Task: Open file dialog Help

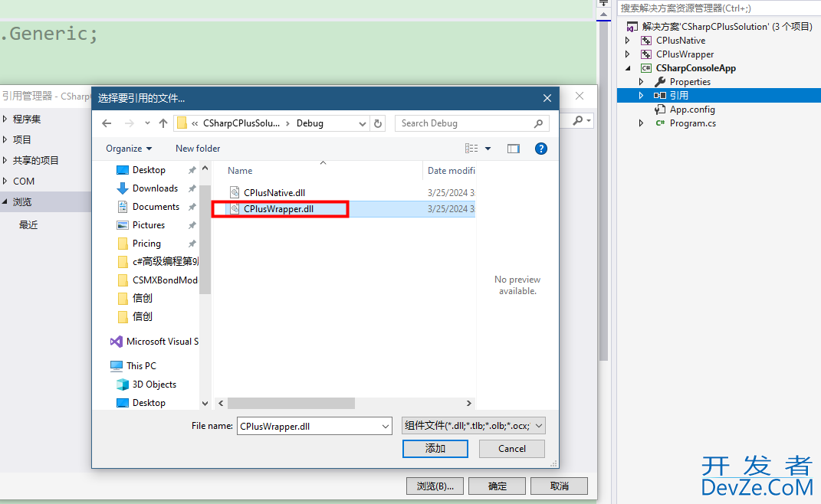Action: 541,149
